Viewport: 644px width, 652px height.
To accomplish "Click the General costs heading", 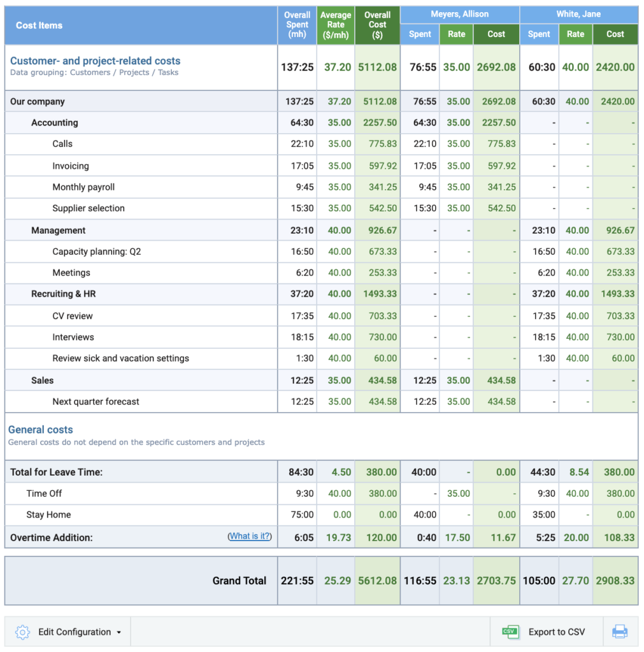I will (40, 430).
